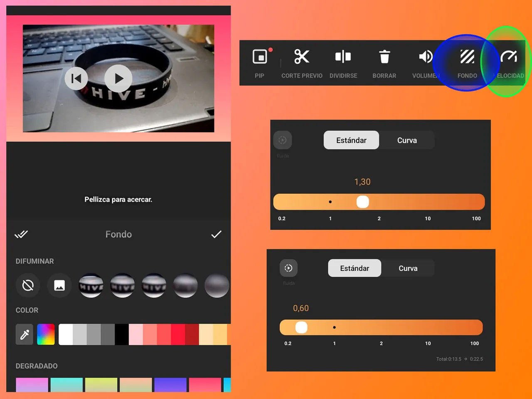Open the Volumen speaker tool

click(426, 63)
